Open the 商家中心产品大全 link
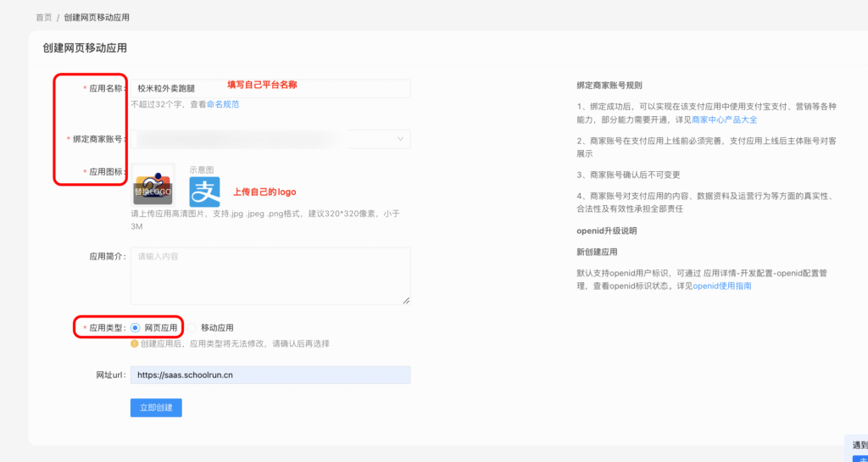 [x=724, y=120]
